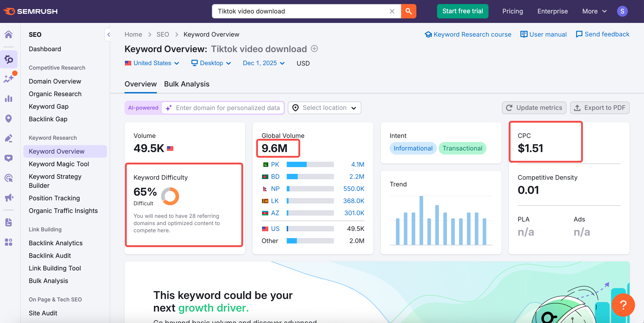Open the Select location dropdown
The width and height of the screenshot is (644, 323).
(x=324, y=108)
